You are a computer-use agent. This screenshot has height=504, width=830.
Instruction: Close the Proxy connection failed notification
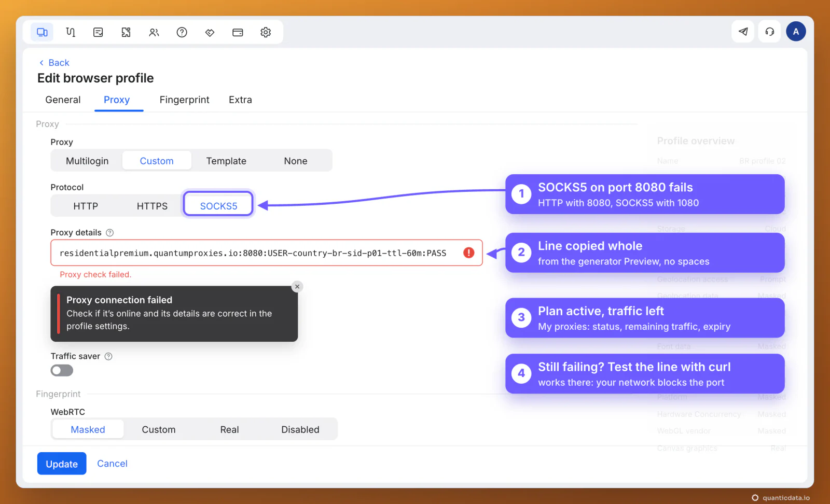pos(297,287)
